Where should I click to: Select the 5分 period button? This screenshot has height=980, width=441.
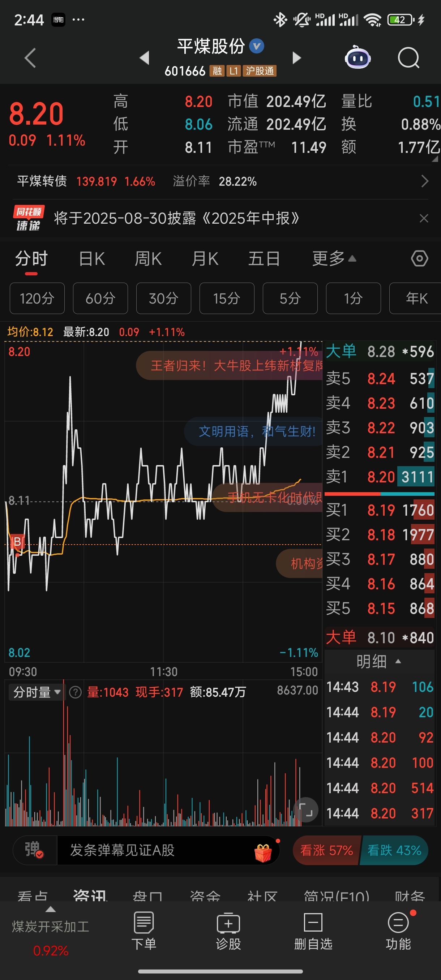[290, 298]
